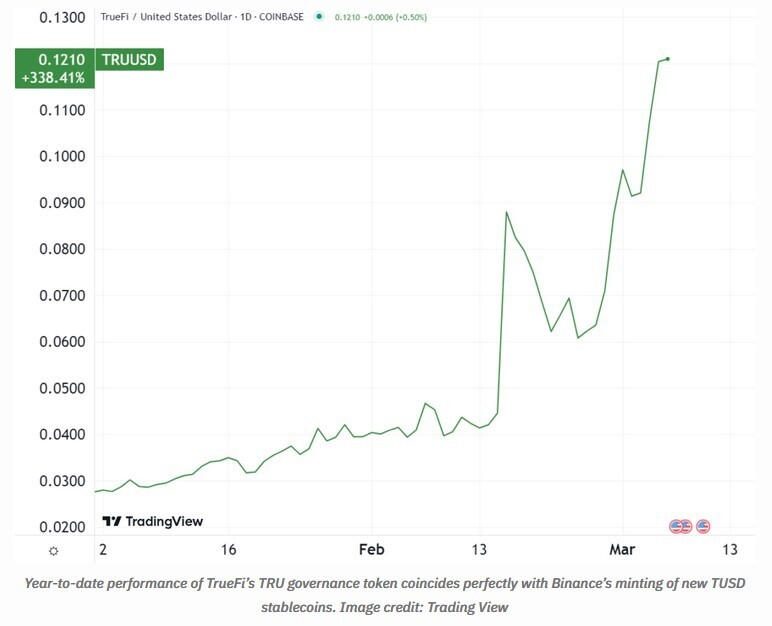
Task: Open chart settings gear icon
Action: click(x=53, y=550)
